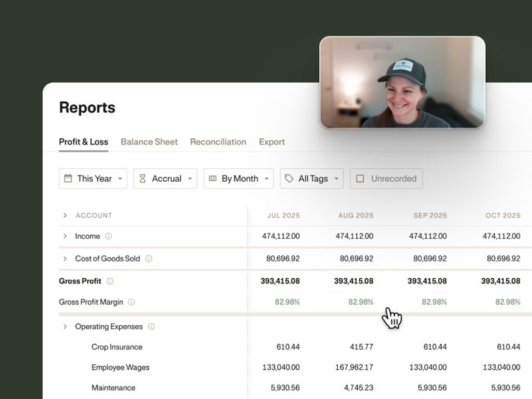This screenshot has width=532, height=399.
Task: Open the Export tab
Action: 272,142
